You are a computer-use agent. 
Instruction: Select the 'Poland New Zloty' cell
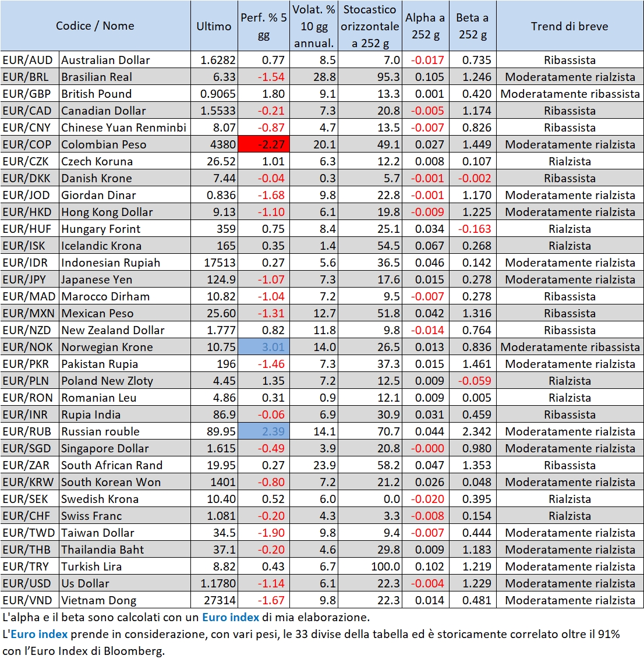[125, 381]
